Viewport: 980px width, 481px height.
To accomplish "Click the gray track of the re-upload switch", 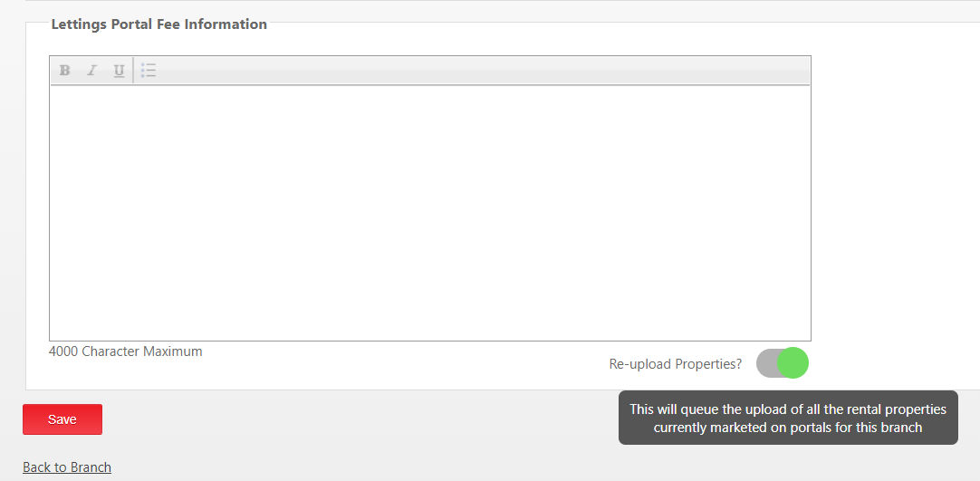I will 767,363.
